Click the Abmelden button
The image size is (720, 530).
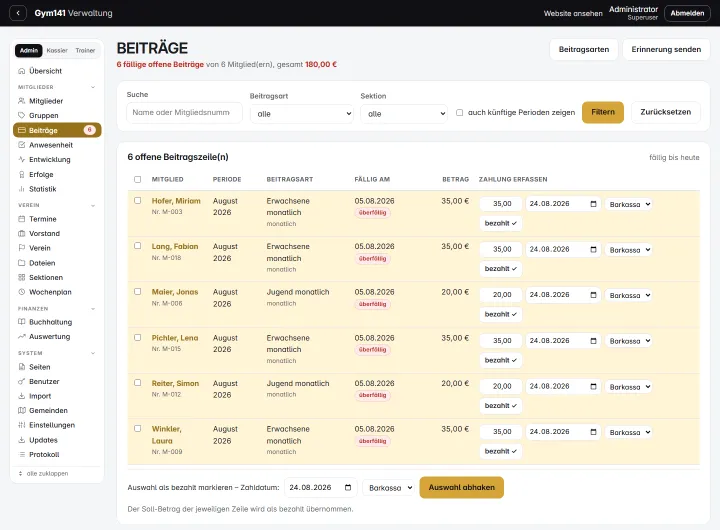[x=687, y=13]
